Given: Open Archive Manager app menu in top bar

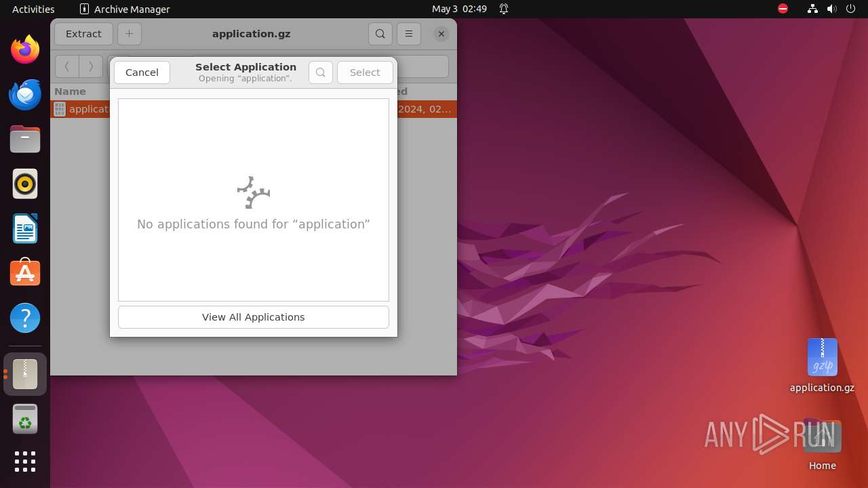Looking at the screenshot, I should pyautogui.click(x=125, y=9).
